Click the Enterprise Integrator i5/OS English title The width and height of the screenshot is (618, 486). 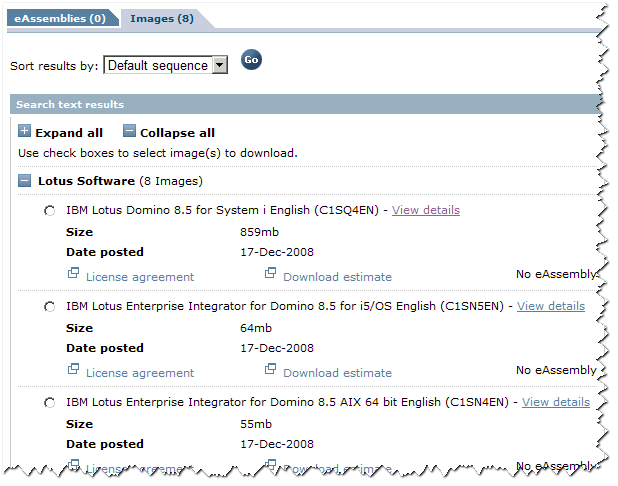(285, 306)
